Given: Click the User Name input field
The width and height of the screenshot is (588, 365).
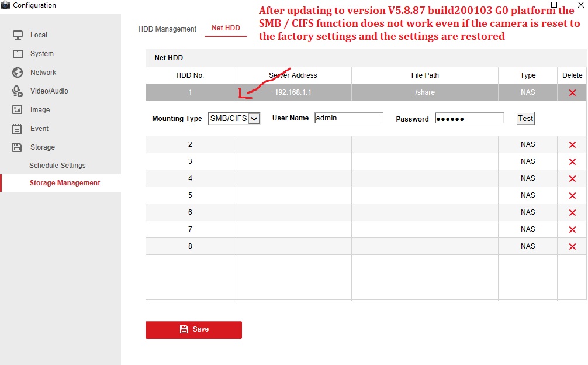Looking at the screenshot, I should (x=348, y=118).
